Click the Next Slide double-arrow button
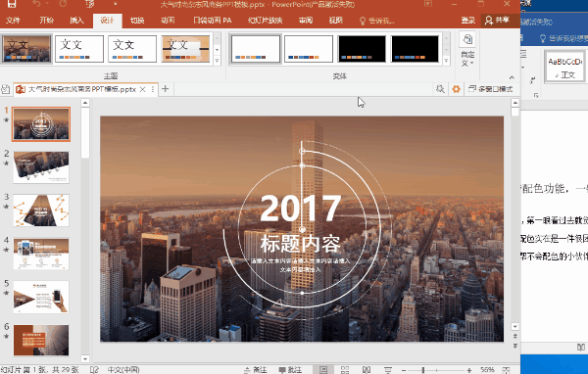This screenshot has height=374, width=588. coord(515,346)
